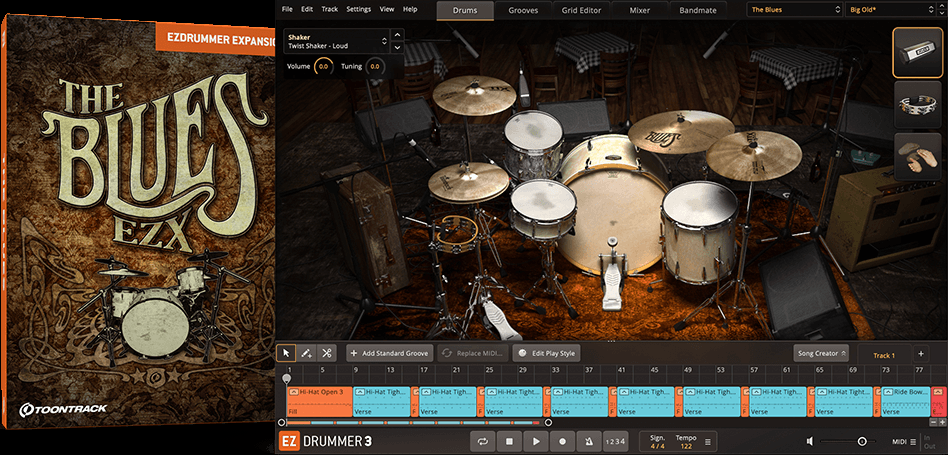Click bar number 41 on the ruler
This screenshot has height=455, width=948.
621,369
